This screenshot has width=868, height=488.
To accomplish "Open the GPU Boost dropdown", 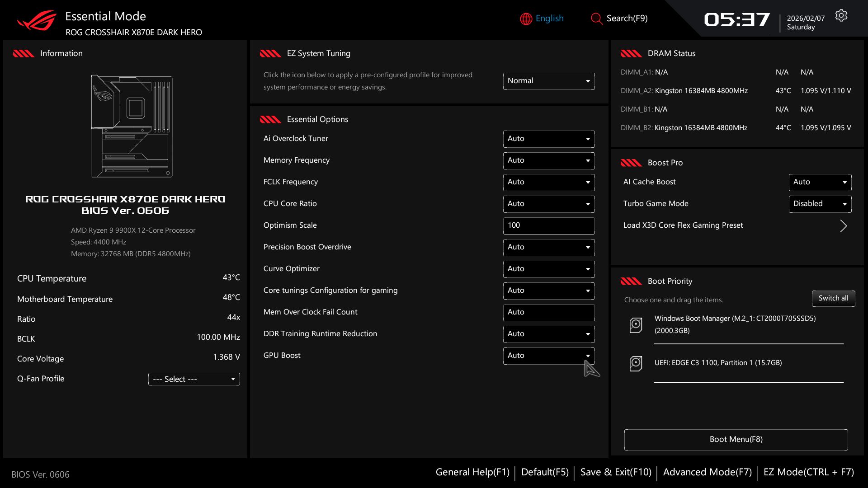I will pyautogui.click(x=548, y=356).
